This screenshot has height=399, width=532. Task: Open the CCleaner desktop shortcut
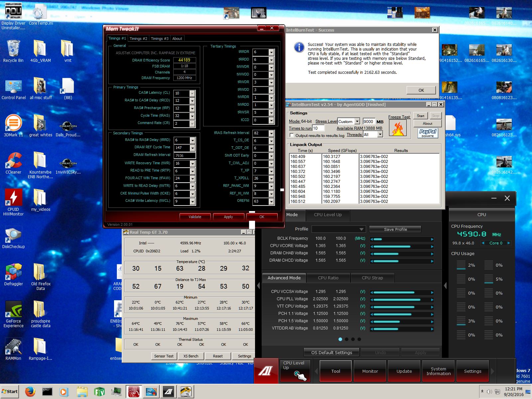(x=13, y=163)
